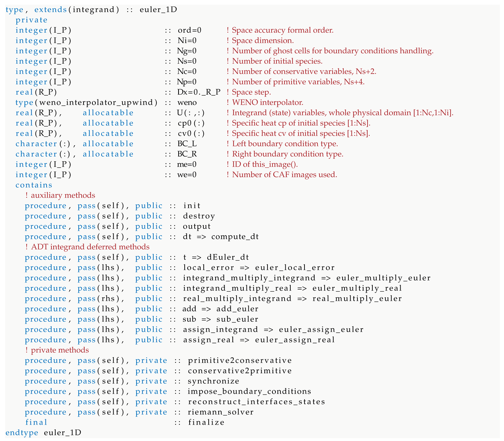
Task: Click the 'Dx=0._R_P' space step variable
Action: click(x=199, y=92)
